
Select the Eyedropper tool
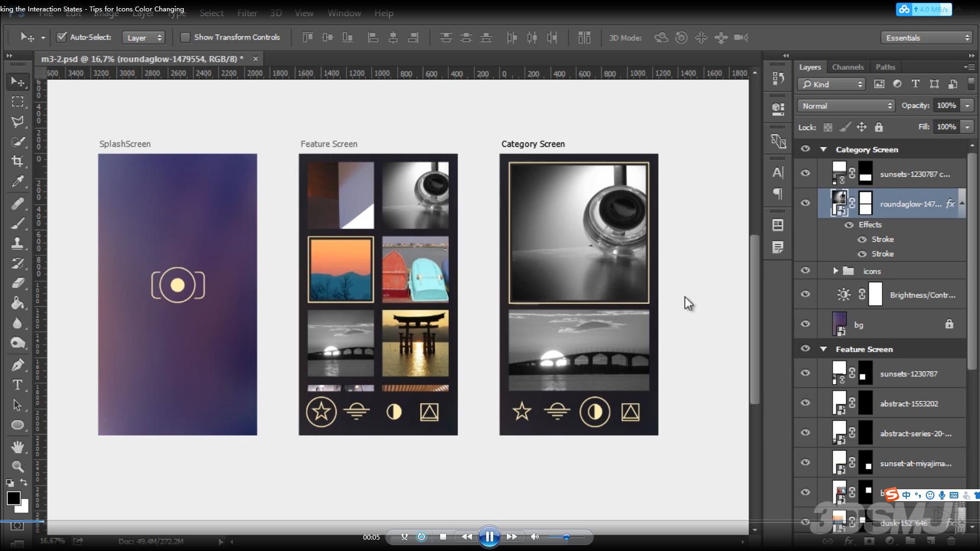tap(18, 181)
